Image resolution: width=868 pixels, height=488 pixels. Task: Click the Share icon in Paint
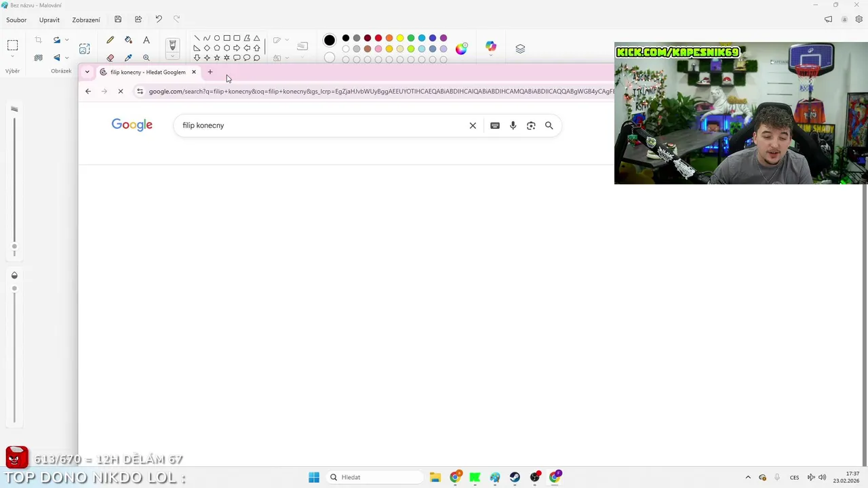(x=138, y=20)
